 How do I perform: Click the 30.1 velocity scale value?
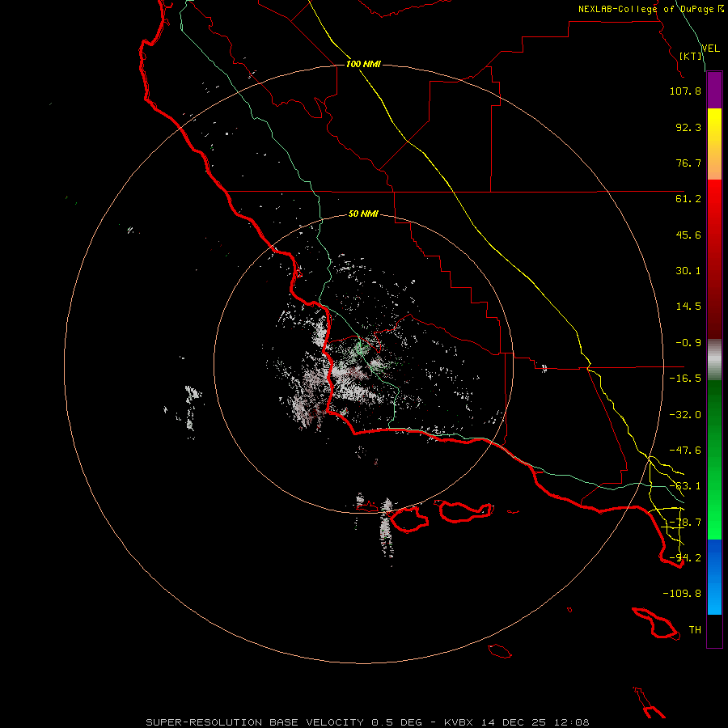click(x=688, y=271)
